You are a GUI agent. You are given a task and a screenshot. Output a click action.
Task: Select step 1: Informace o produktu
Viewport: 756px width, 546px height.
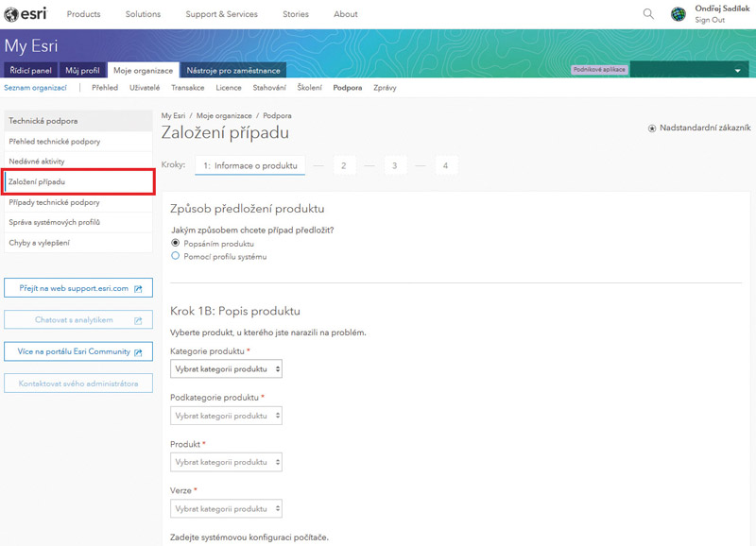[x=249, y=165]
